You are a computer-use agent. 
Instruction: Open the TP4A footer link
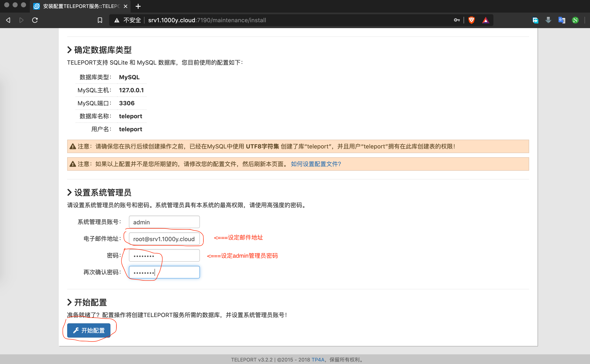coord(318,360)
